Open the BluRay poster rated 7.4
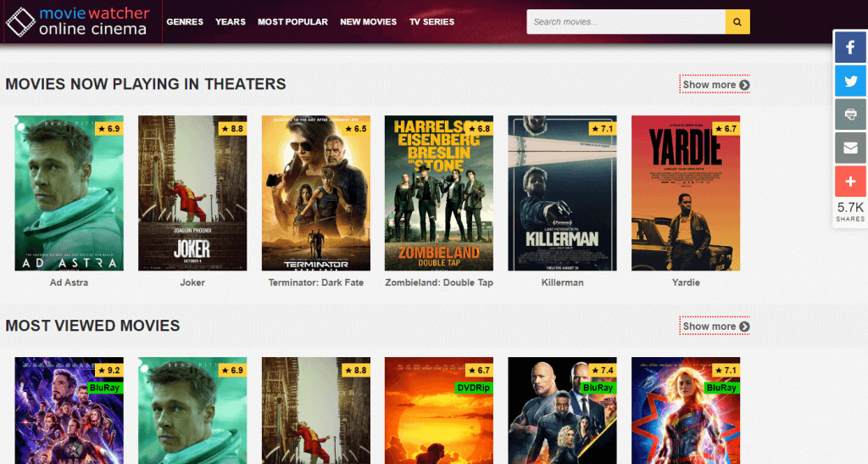This screenshot has width=868, height=464. (563, 411)
